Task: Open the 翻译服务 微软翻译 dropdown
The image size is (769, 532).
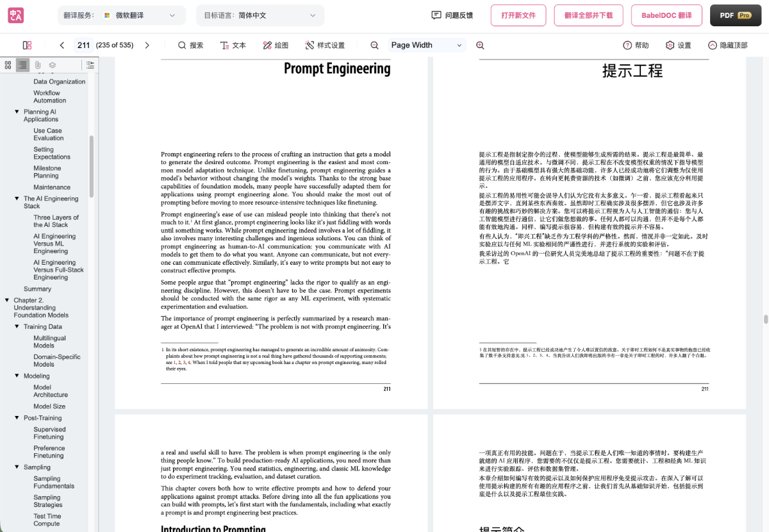Action: [x=122, y=15]
